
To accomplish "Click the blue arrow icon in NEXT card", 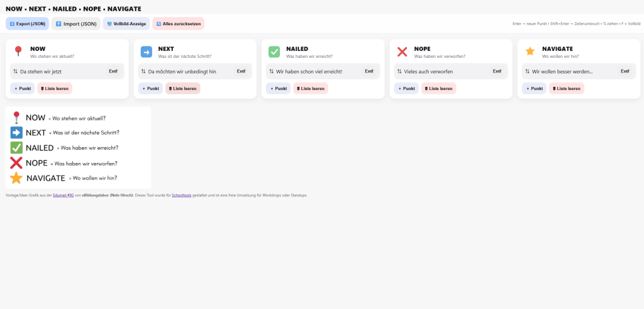I will point(146,52).
